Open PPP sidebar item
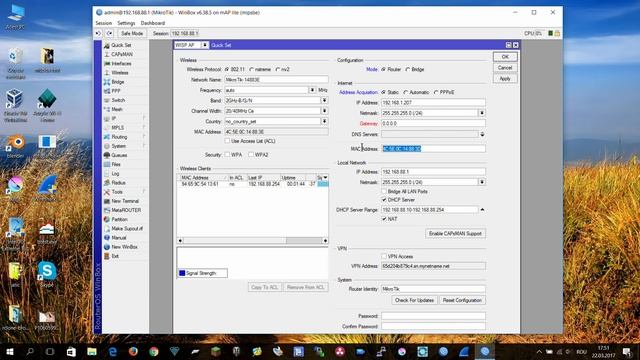The width and height of the screenshot is (640, 360). coord(116,91)
